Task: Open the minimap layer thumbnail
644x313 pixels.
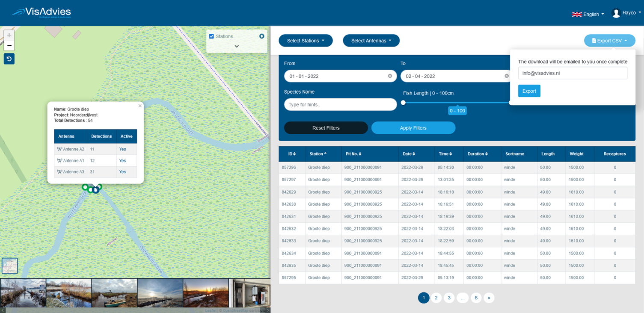Action: click(x=10, y=266)
